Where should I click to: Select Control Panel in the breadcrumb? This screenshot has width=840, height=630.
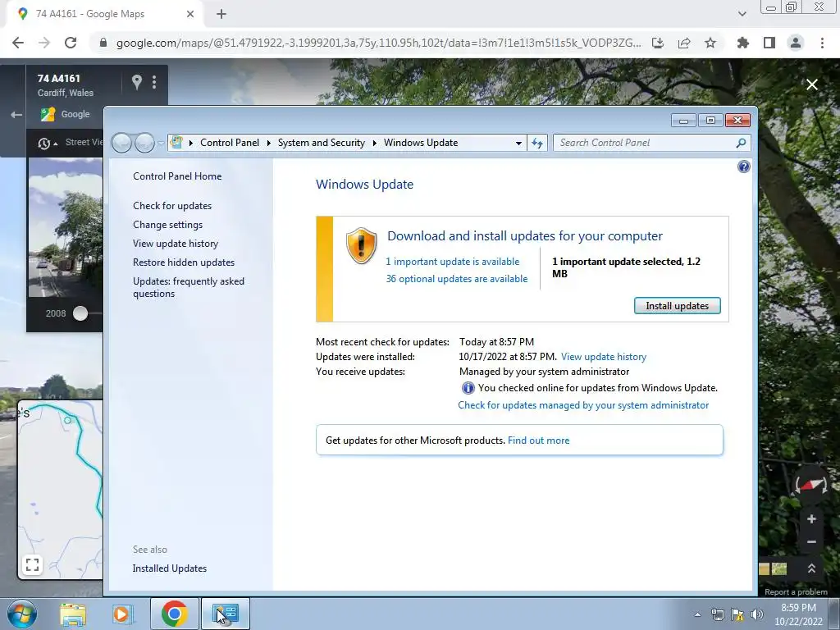230,143
